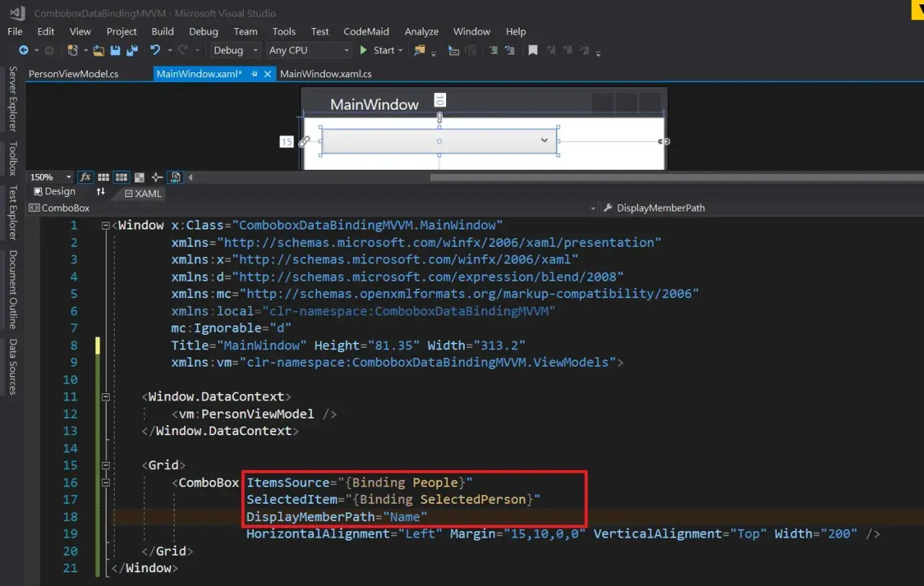Open the Tools menu
Screen dimensions: 924x586
(x=284, y=31)
